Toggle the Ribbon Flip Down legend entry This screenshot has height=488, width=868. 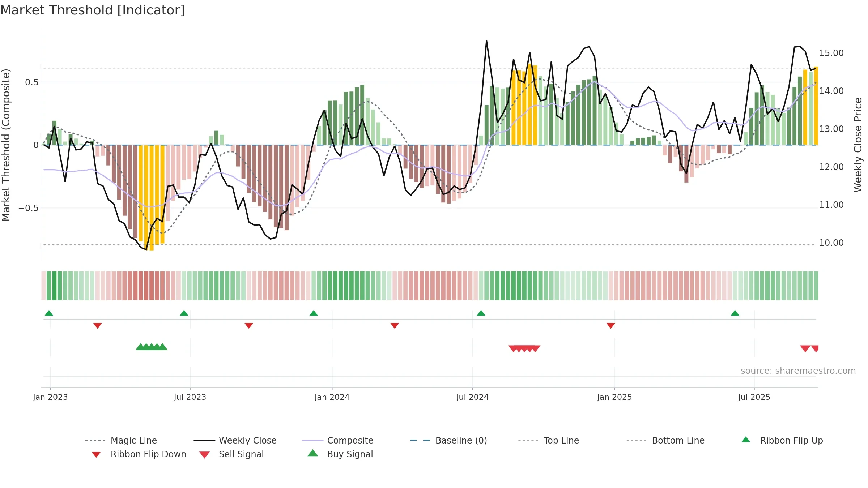click(x=139, y=454)
